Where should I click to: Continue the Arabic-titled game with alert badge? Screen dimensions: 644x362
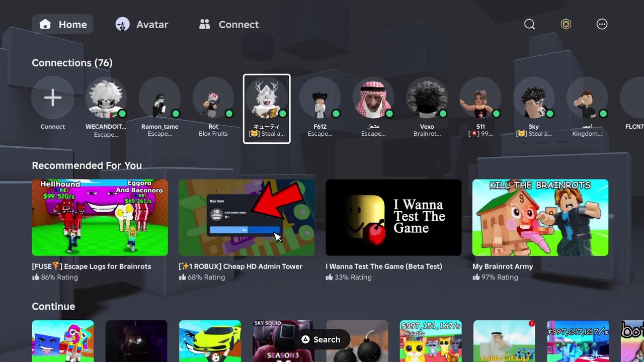(504, 341)
